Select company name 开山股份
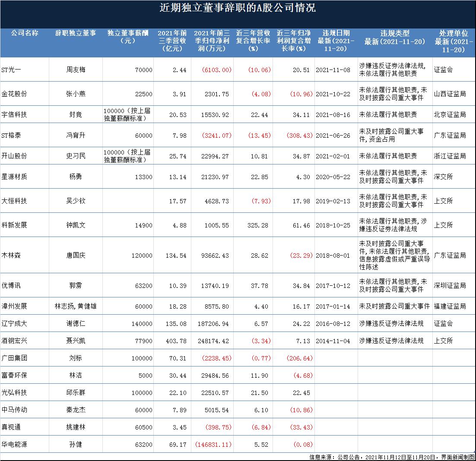The image size is (476, 461). (x=14, y=156)
